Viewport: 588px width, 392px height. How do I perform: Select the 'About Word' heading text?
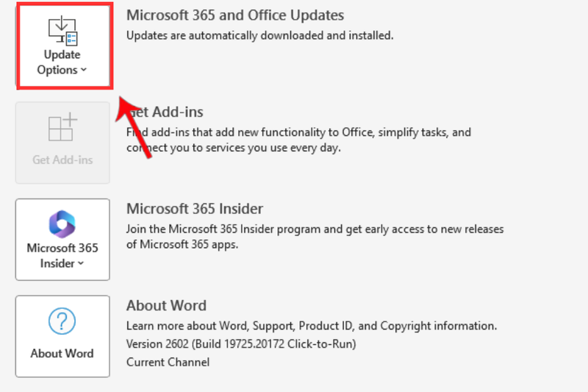tap(167, 305)
